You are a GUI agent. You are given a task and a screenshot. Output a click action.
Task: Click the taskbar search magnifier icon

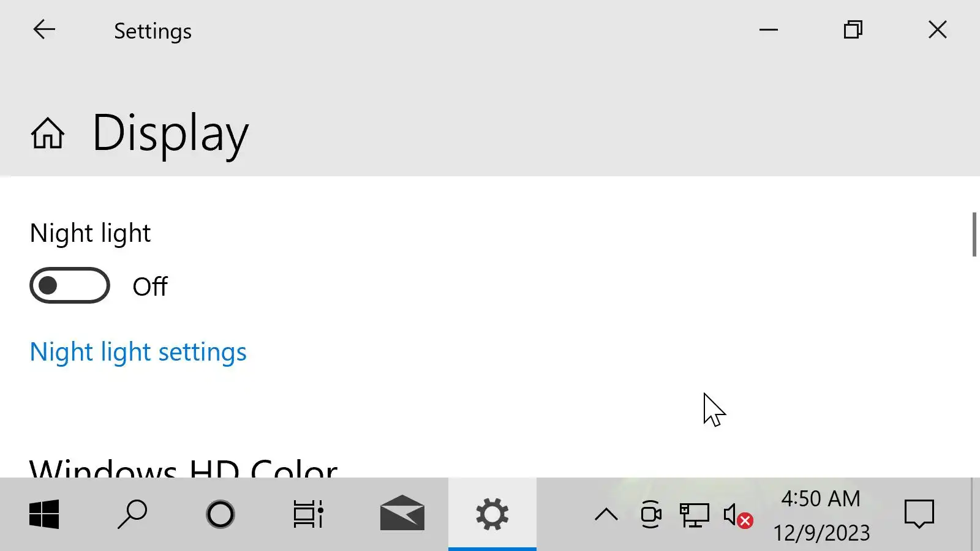[x=132, y=514]
